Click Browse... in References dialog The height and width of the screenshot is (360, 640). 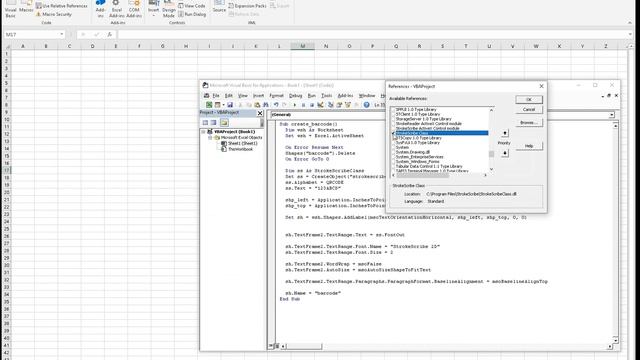[529, 122]
